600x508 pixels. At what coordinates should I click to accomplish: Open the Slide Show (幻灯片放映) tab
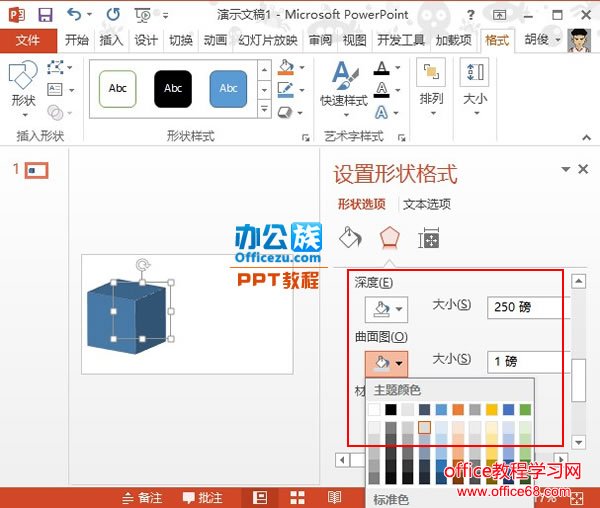point(267,40)
